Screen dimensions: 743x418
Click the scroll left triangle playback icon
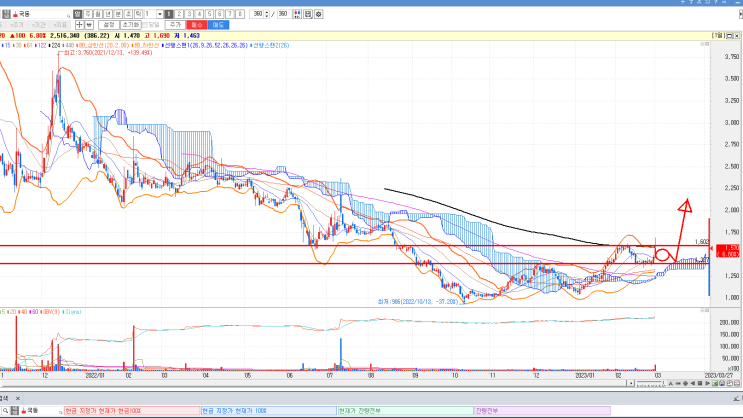pyautogui.click(x=693, y=383)
